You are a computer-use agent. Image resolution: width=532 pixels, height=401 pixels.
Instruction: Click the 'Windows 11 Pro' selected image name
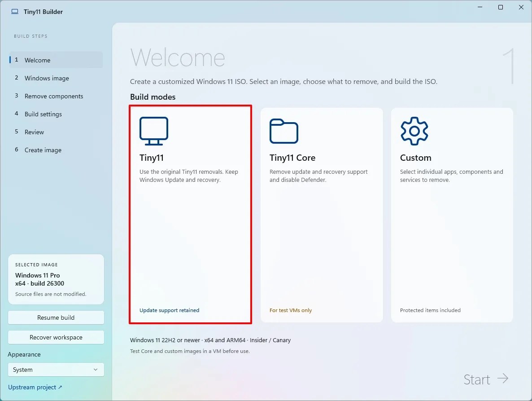click(x=37, y=275)
